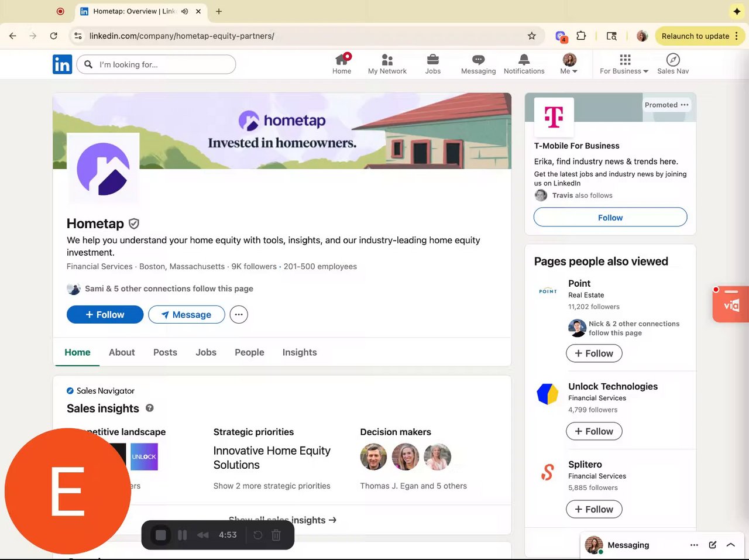Follow Hometap page
This screenshot has height=560, width=749.
click(x=105, y=314)
